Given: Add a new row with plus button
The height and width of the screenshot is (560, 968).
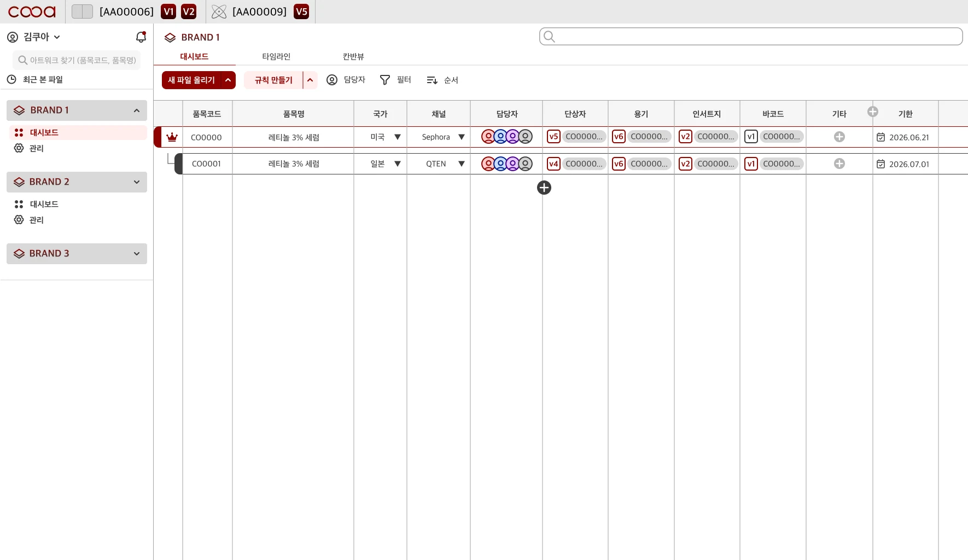Looking at the screenshot, I should click(x=544, y=188).
